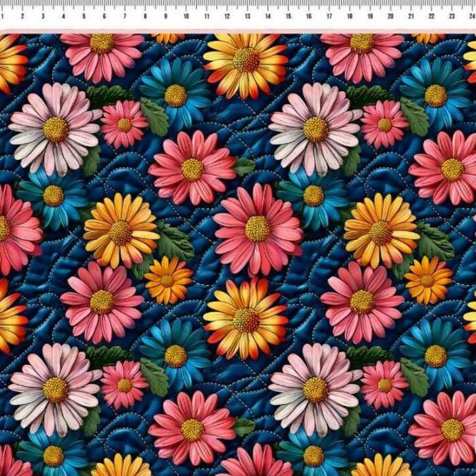Click the pale pink daisy in upper right
The width and height of the screenshot is (476, 476).
click(x=316, y=129)
